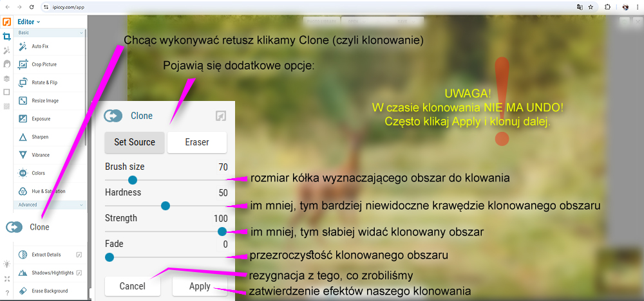The height and width of the screenshot is (301, 644).
Task: Open the Colors tool
Action: pyautogui.click(x=40, y=173)
